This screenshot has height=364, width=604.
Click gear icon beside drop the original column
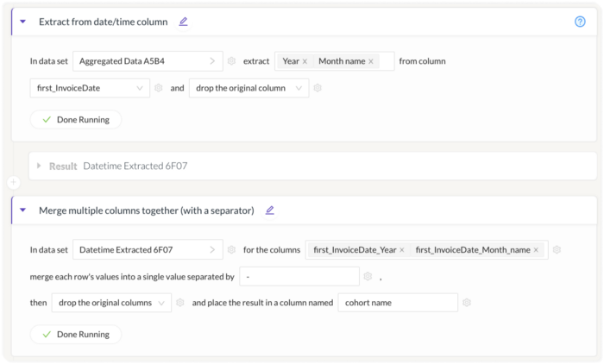318,88
